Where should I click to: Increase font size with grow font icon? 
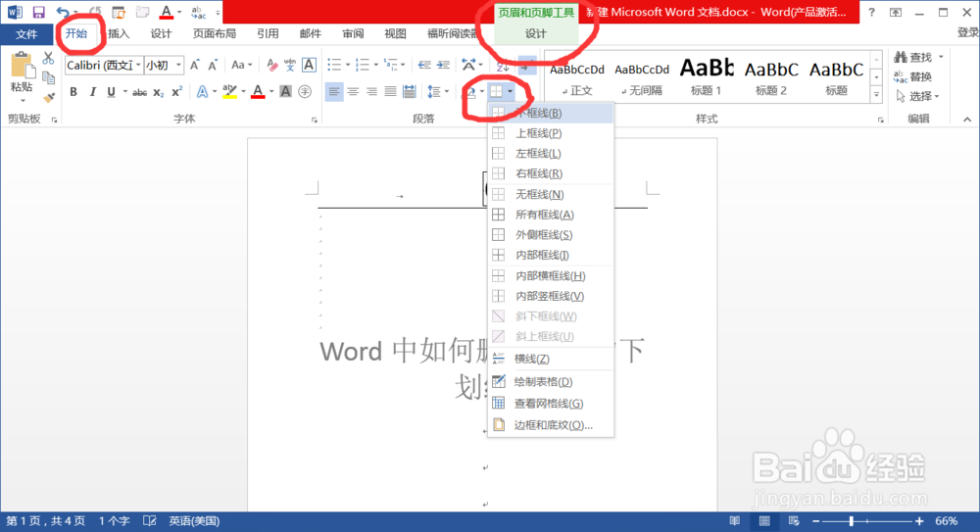click(x=195, y=65)
